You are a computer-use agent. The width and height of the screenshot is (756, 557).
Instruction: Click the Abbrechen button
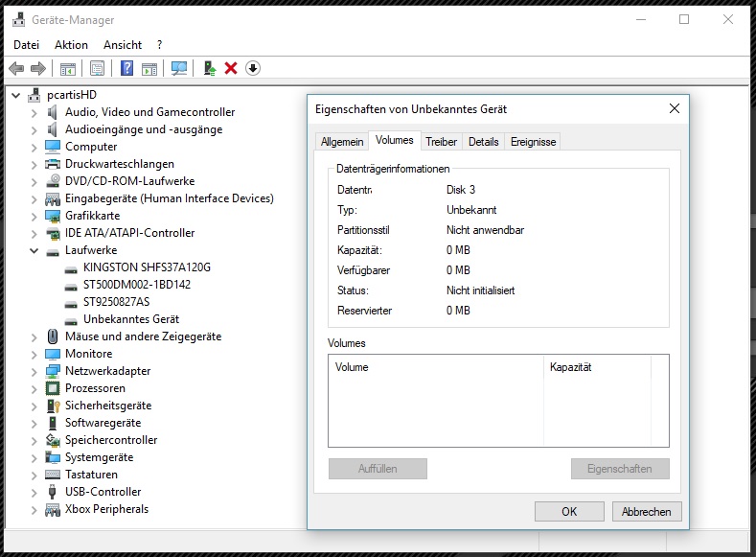pos(647,512)
